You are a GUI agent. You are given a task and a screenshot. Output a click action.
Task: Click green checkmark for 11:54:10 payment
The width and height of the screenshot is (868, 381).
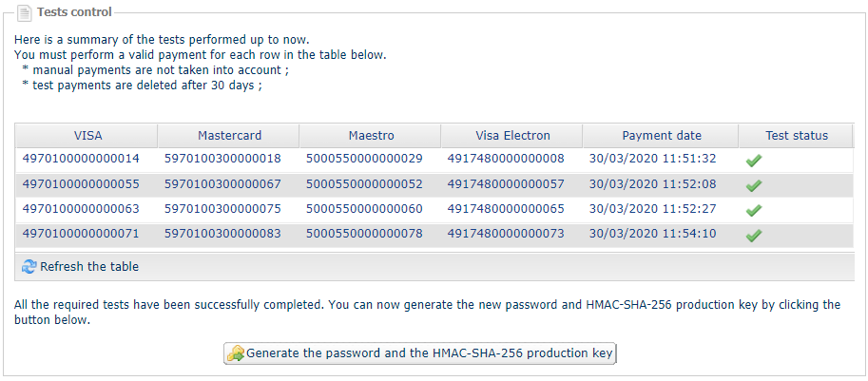tap(753, 236)
